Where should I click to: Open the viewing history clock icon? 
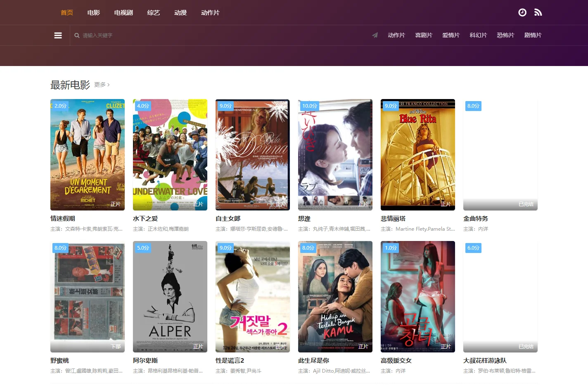coord(522,12)
